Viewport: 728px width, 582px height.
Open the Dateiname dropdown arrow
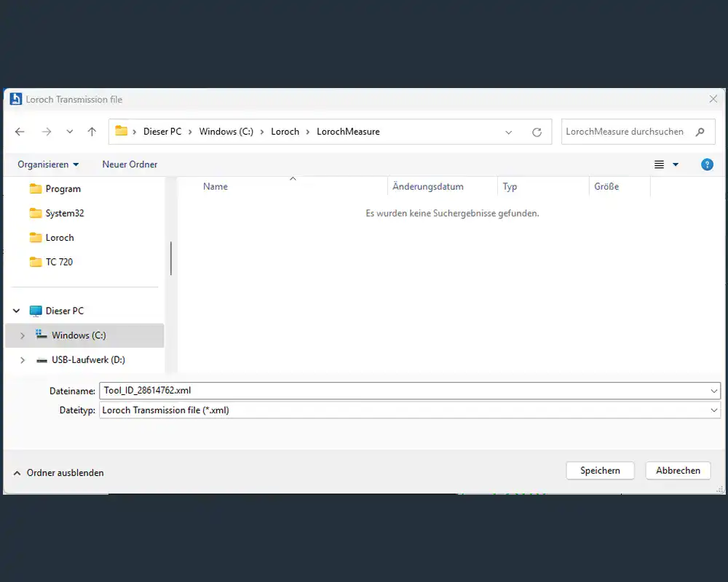(714, 391)
